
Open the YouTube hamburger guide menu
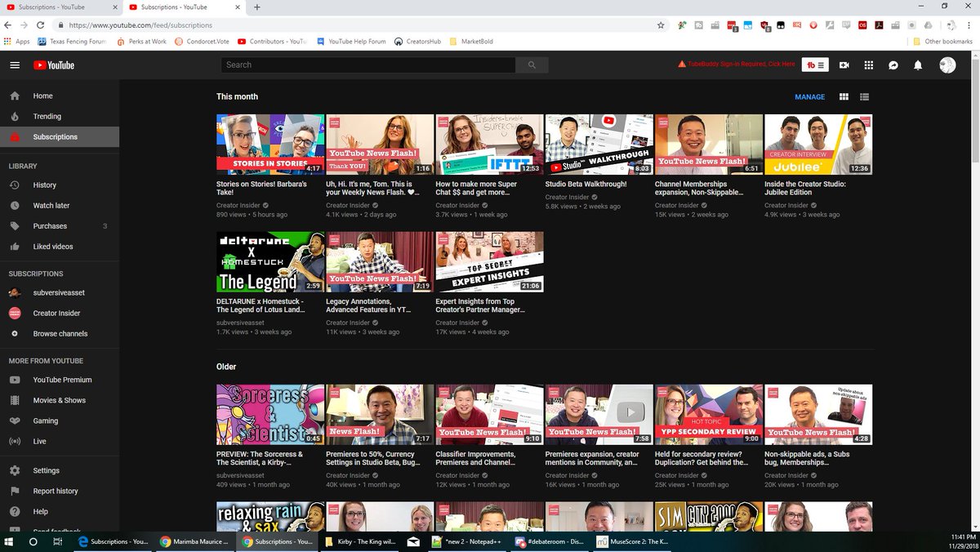point(15,65)
